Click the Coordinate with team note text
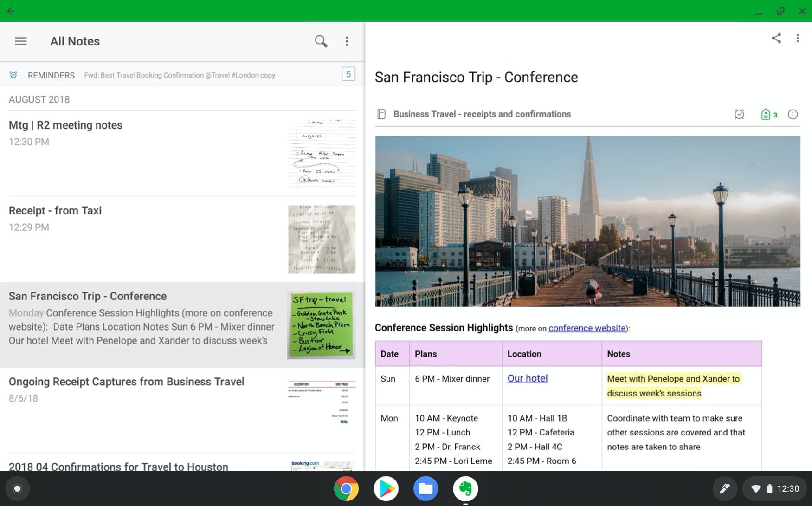This screenshot has width=812, height=506. coord(676,433)
